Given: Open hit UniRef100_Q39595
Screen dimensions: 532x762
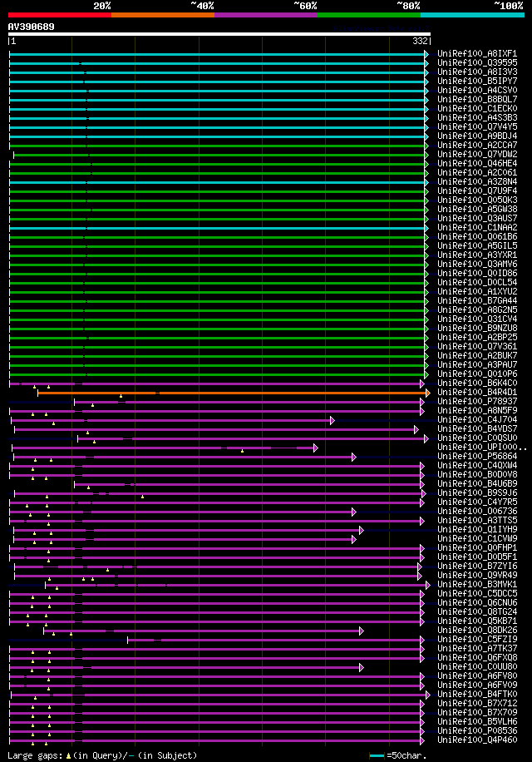Looking at the screenshot, I should 477,62.
